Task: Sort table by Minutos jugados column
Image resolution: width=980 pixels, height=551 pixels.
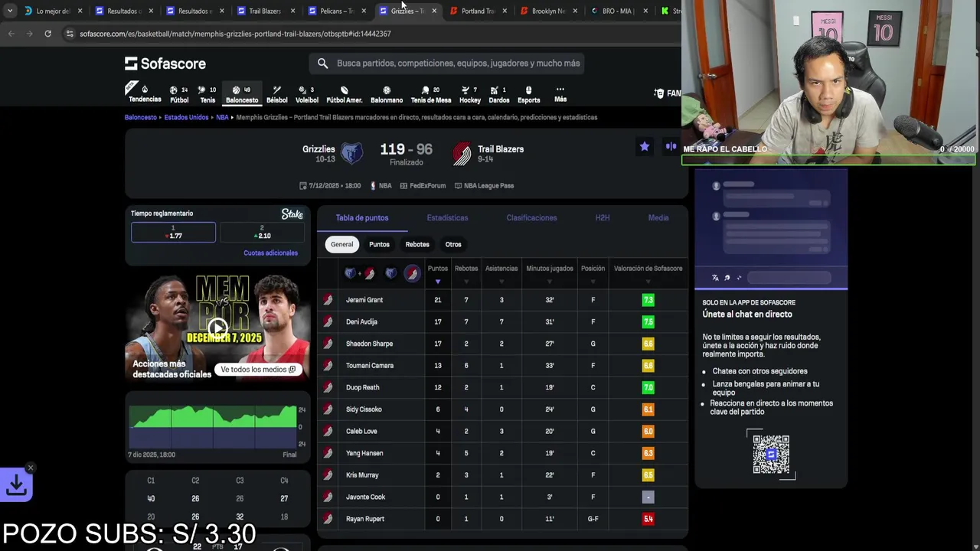Action: [x=550, y=273]
